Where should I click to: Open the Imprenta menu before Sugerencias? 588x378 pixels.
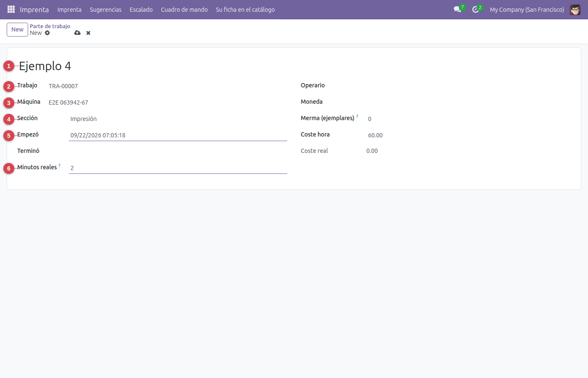tap(69, 9)
